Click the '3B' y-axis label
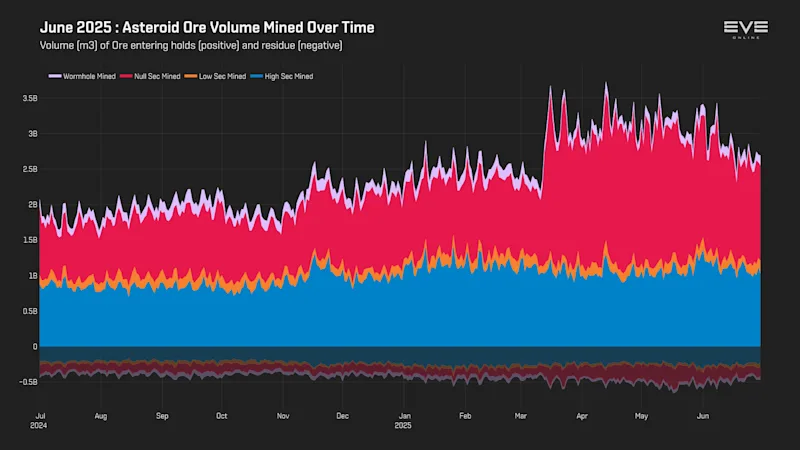 pos(33,134)
